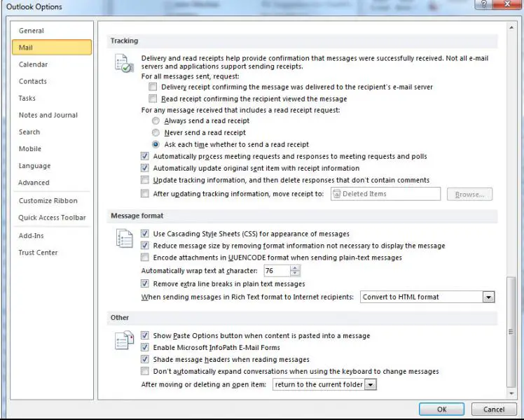Check Don't automatically expand conversations option
The height and width of the screenshot is (420, 524).
145,371
